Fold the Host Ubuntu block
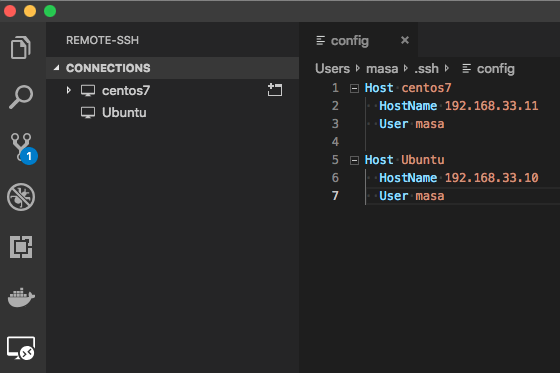The height and width of the screenshot is (373, 560). (x=354, y=160)
